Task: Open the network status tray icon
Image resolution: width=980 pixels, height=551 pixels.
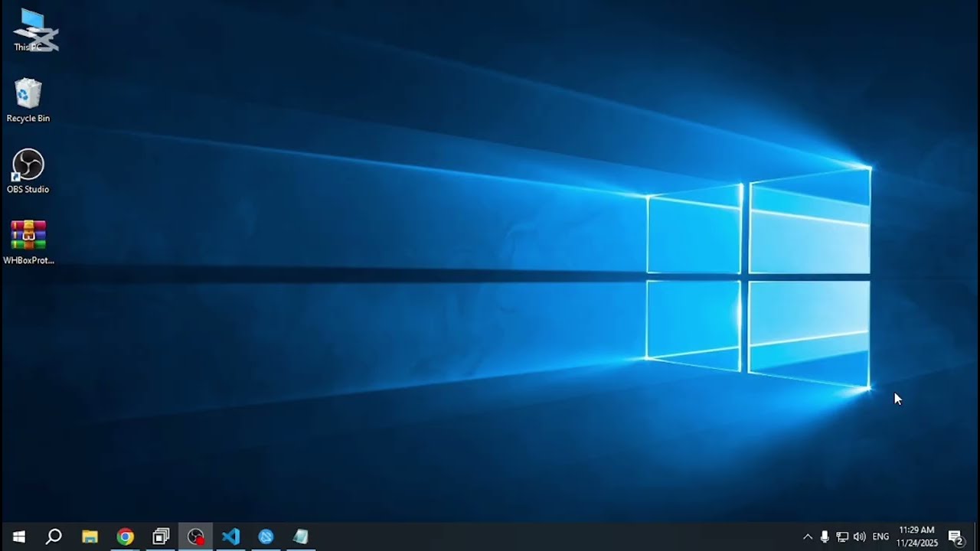Action: [x=842, y=536]
